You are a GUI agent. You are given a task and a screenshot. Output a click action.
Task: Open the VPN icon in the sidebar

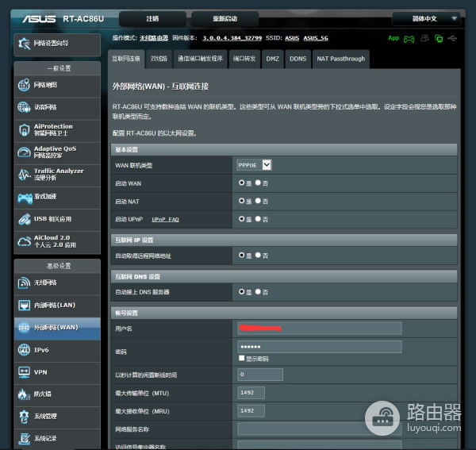coord(24,372)
